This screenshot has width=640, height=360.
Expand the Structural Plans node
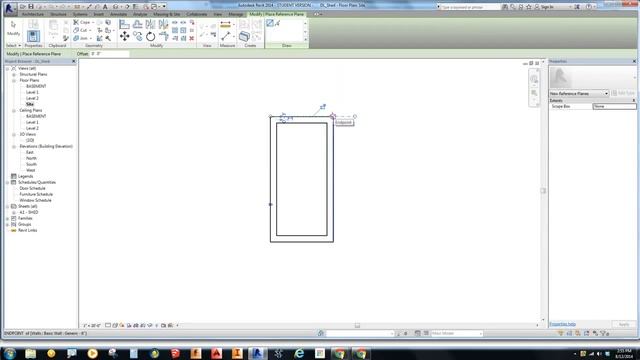click(x=14, y=75)
